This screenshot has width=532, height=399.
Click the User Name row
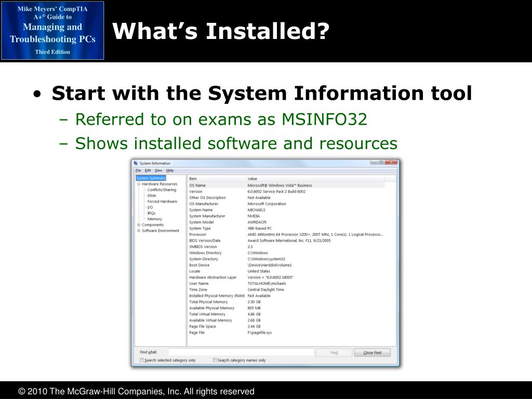286,283
